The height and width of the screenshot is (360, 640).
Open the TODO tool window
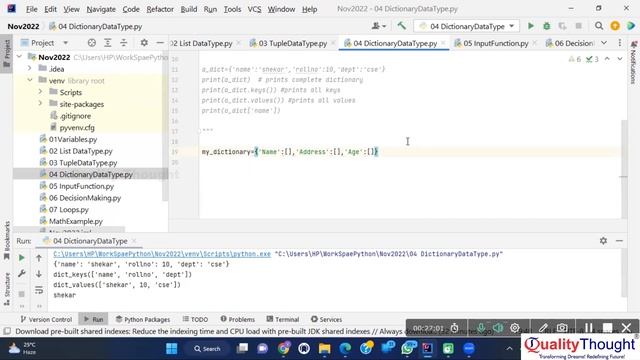pos(195,319)
